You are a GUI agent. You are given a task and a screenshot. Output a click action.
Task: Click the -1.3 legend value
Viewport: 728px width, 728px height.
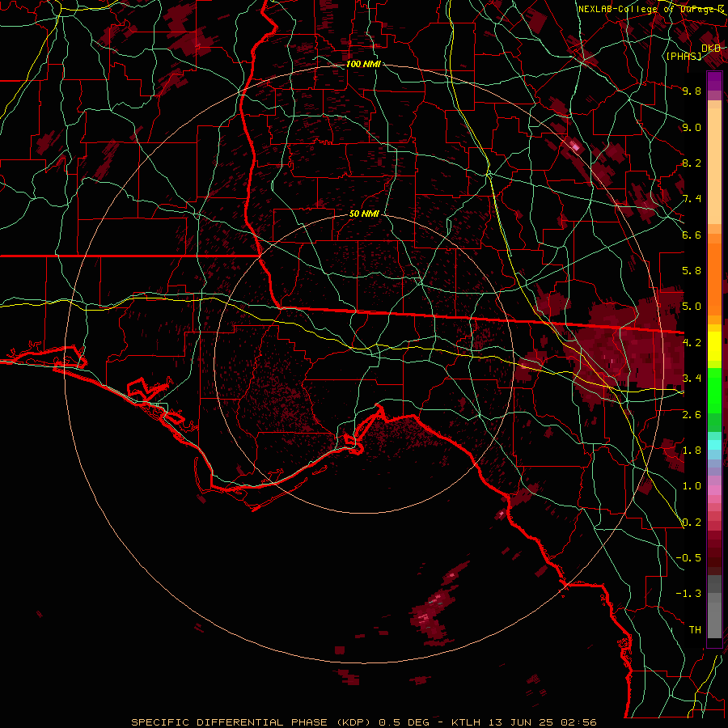pyautogui.click(x=688, y=594)
